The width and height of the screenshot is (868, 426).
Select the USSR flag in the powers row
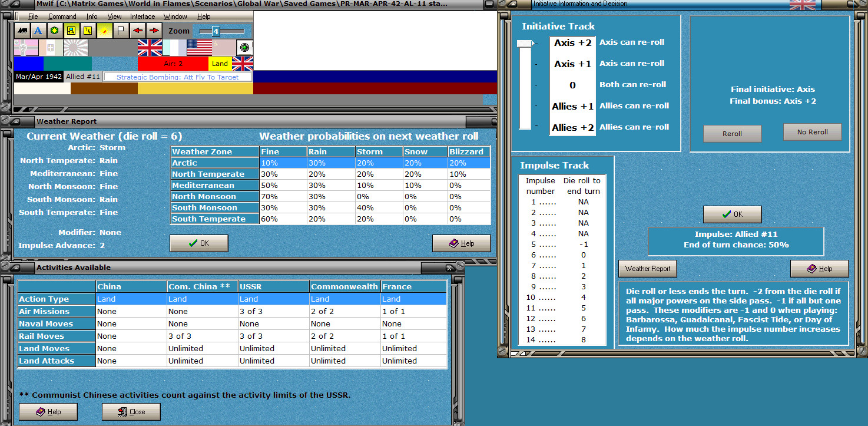click(224, 48)
